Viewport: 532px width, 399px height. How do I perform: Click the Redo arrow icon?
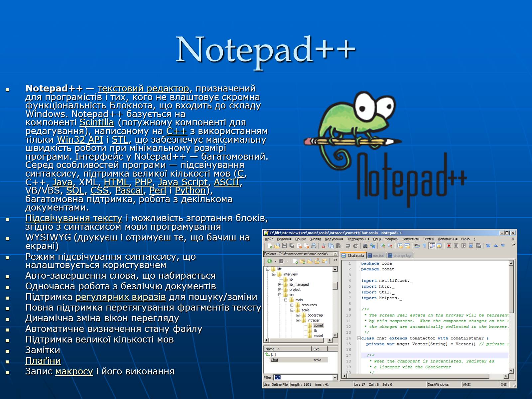pos(355,246)
